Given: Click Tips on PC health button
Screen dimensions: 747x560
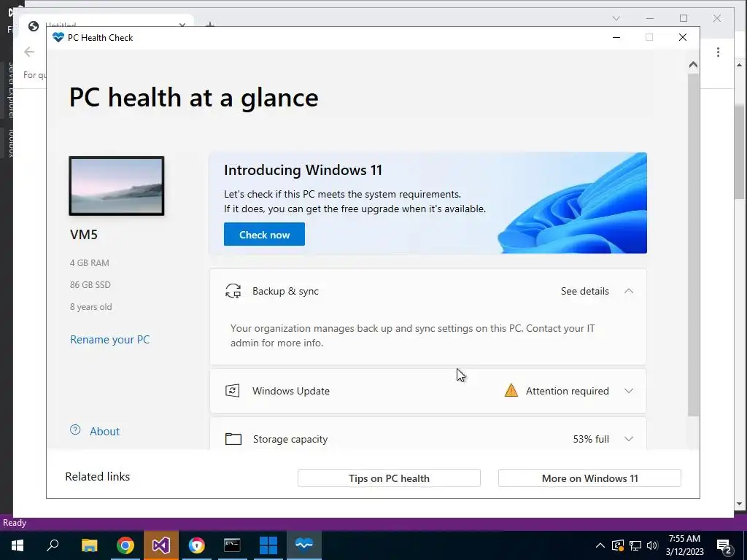Looking at the screenshot, I should coord(389,478).
